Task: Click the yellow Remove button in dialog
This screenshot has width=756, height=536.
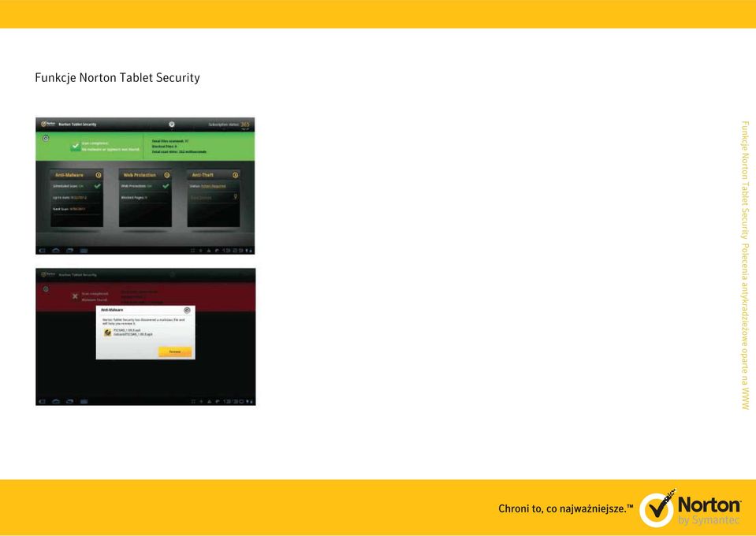Action: 175,352
